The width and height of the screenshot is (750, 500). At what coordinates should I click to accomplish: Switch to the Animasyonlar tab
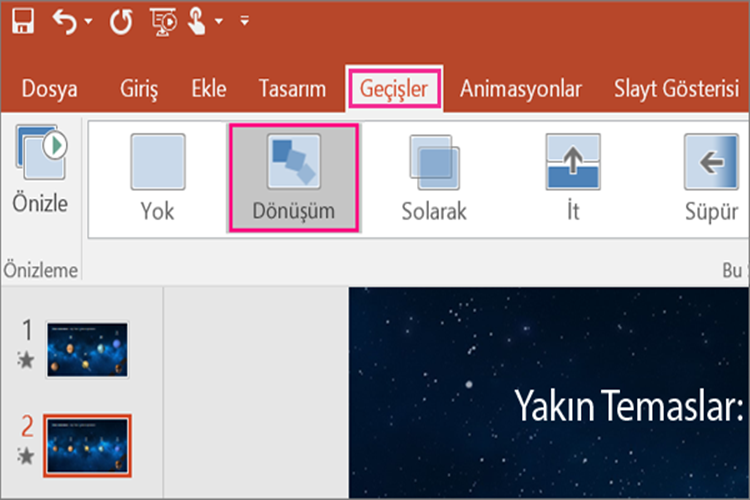(521, 89)
